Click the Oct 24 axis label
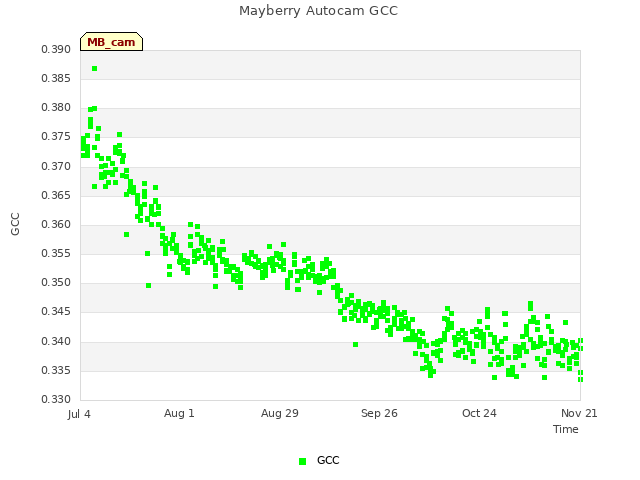This screenshot has height=480, width=640. pyautogui.click(x=479, y=413)
